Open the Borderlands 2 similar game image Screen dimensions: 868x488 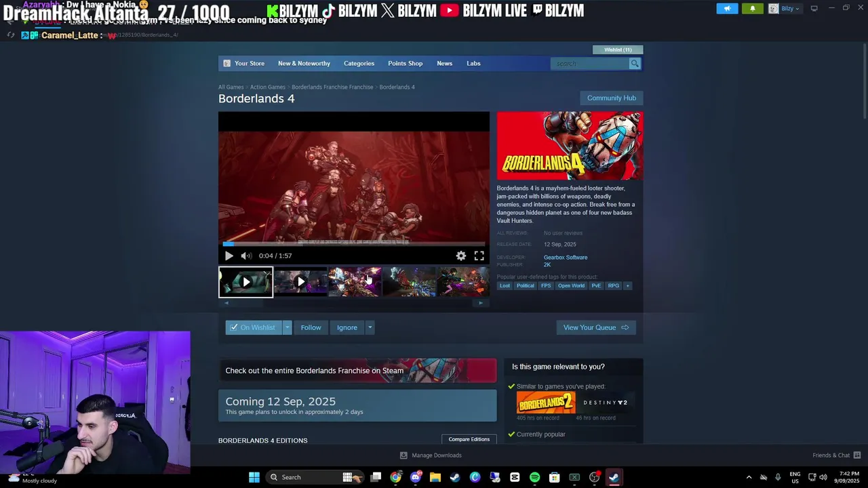(x=546, y=403)
